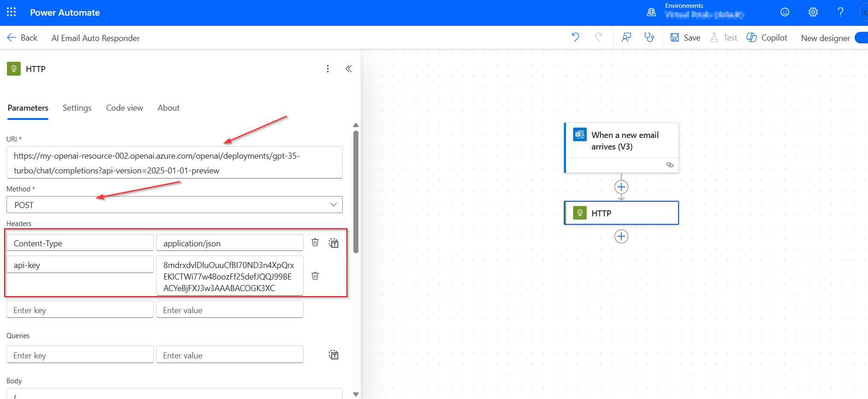Viewport: 868px width, 399px height.
Task: Click Queries Enter key field
Action: (x=80, y=355)
